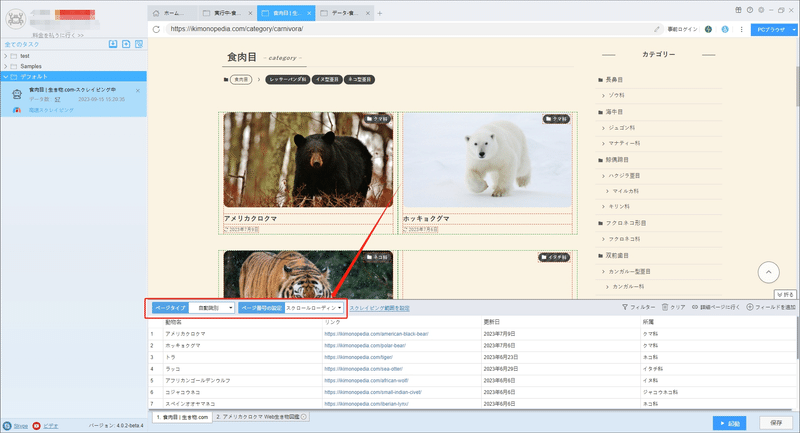Switch to the 実行中 tab
800x433 pixels.
[x=227, y=13]
